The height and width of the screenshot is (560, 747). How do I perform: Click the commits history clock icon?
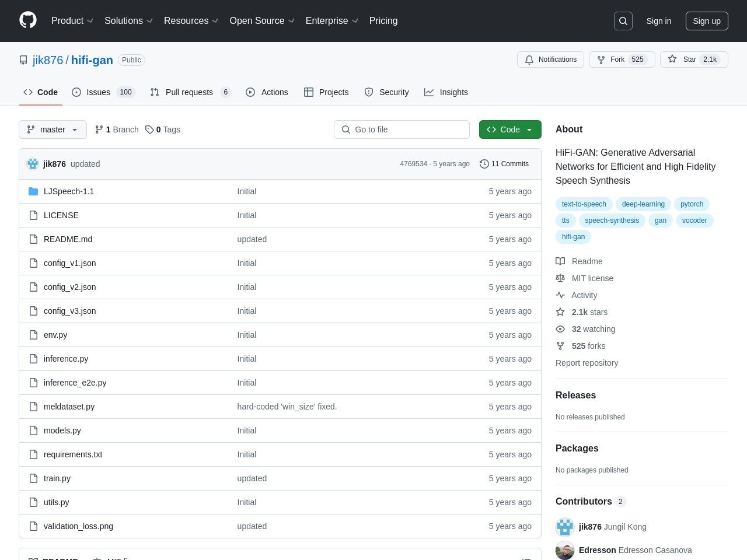[484, 164]
